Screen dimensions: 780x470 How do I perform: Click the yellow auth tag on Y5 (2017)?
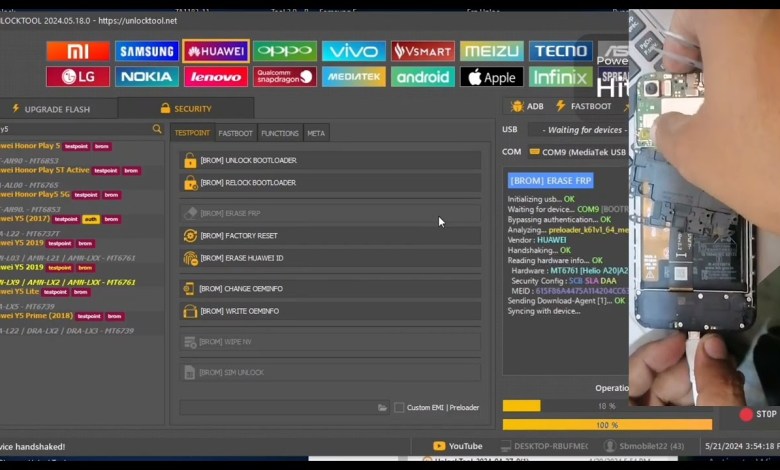click(x=91, y=219)
